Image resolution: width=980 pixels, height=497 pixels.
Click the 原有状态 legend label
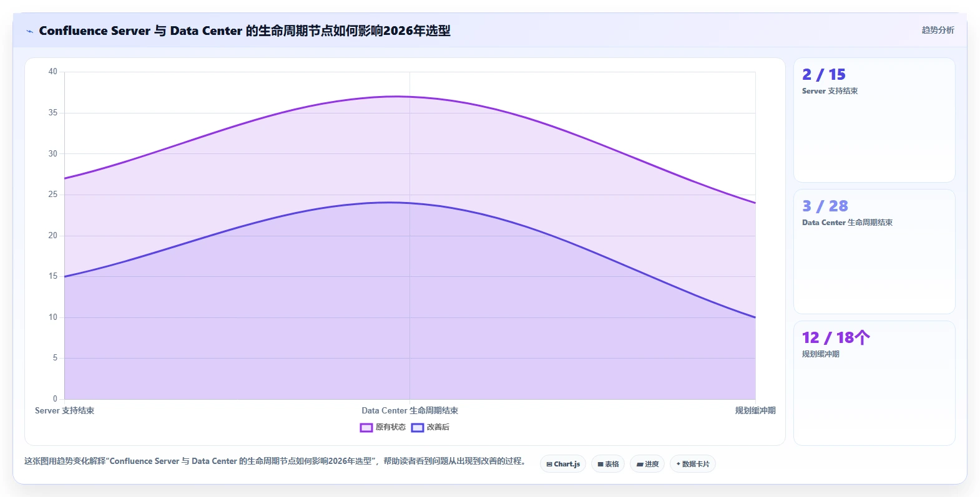click(391, 427)
